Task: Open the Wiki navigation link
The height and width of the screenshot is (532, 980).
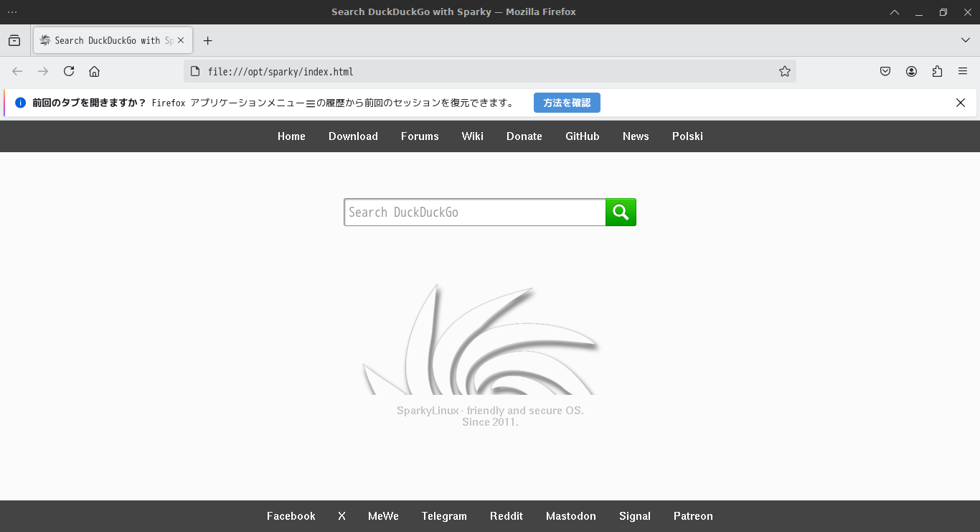Action: [473, 136]
